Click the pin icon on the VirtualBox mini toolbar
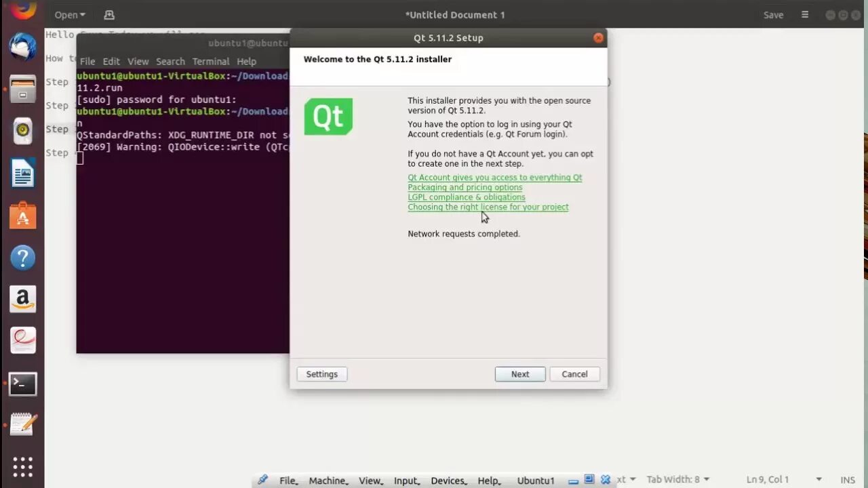This screenshot has height=488, width=868. (263, 480)
